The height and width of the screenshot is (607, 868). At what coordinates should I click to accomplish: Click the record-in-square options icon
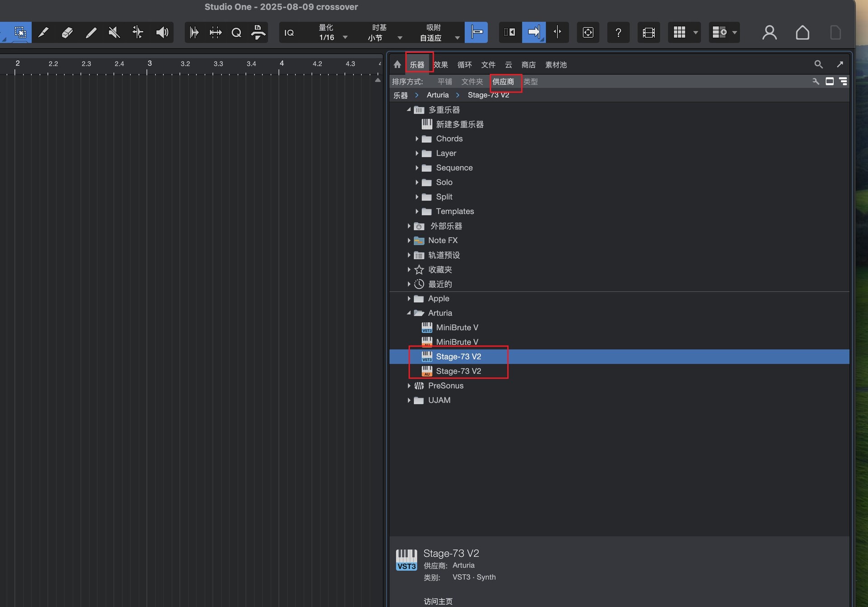coord(588,32)
